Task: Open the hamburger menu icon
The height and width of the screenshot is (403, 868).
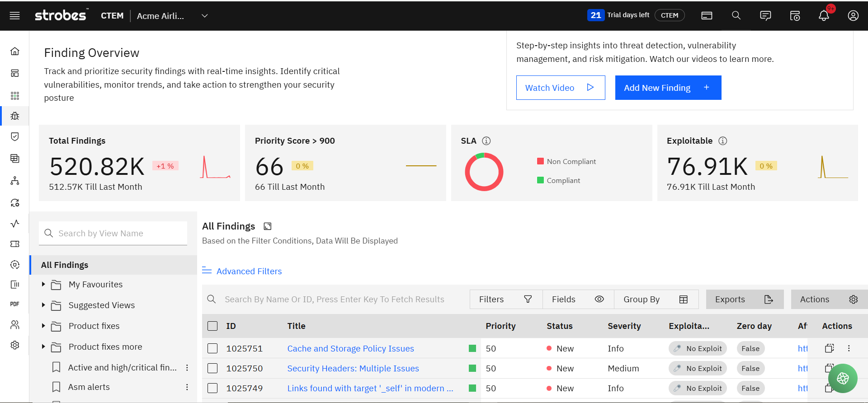Action: click(x=15, y=16)
